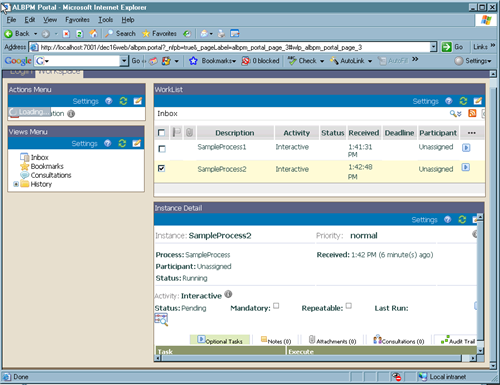Viewport: 500px width, 385px height.
Task: Open the File menu
Action: (11, 20)
